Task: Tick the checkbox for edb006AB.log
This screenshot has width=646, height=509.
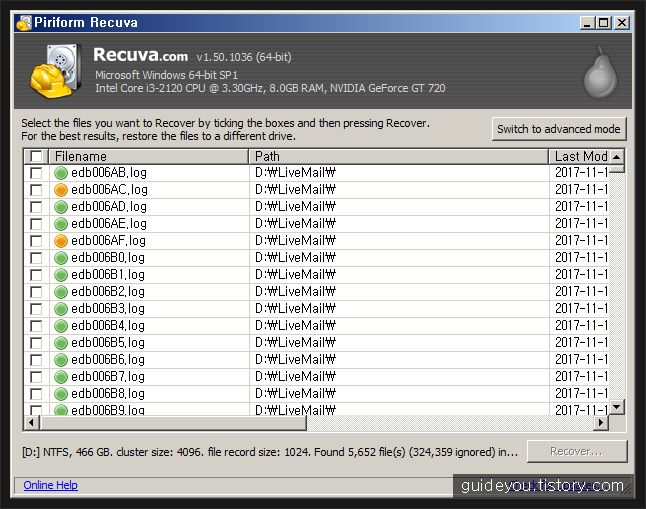Action: click(36, 173)
